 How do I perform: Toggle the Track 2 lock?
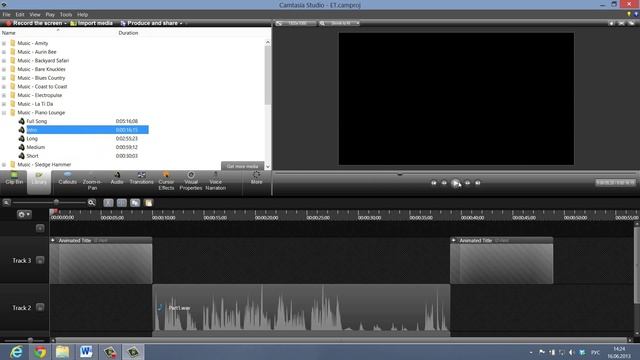pyautogui.click(x=40, y=307)
